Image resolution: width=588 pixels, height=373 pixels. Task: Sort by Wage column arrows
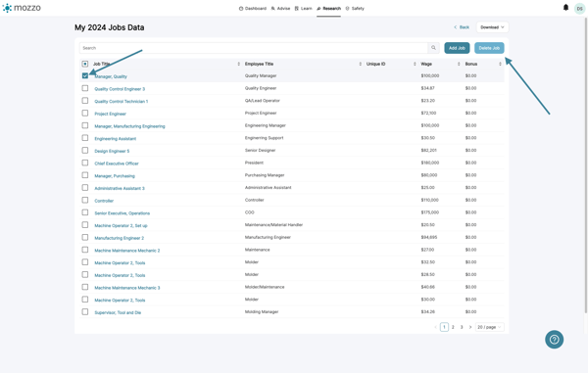click(459, 64)
